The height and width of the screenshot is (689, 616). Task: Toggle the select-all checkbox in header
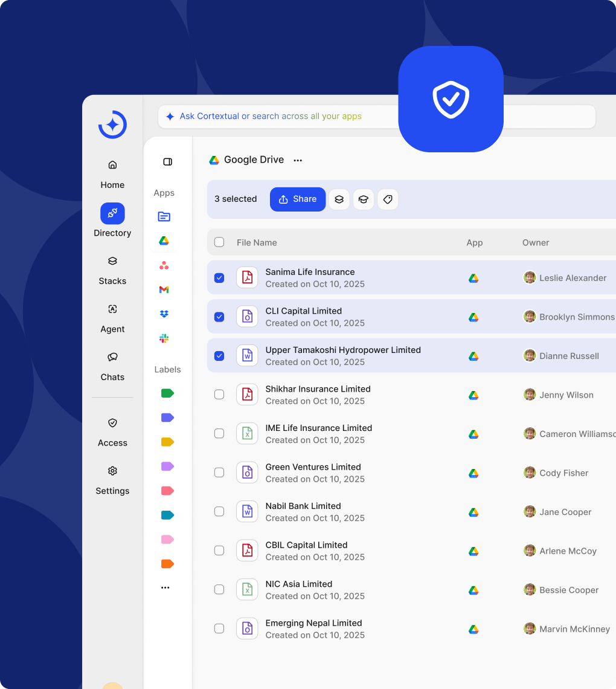(219, 242)
